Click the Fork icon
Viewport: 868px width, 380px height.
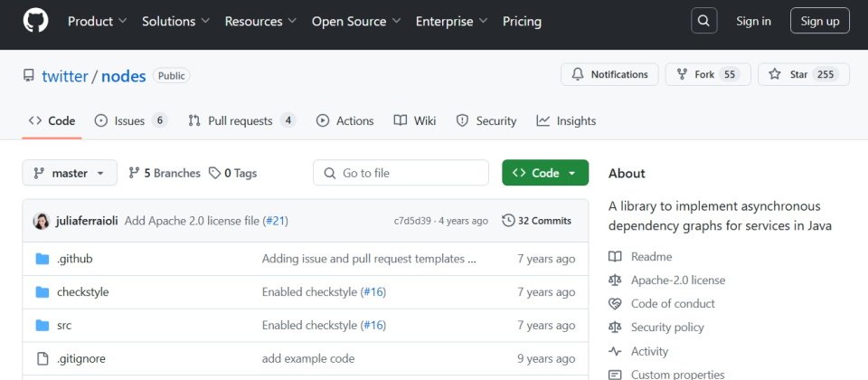pos(683,74)
